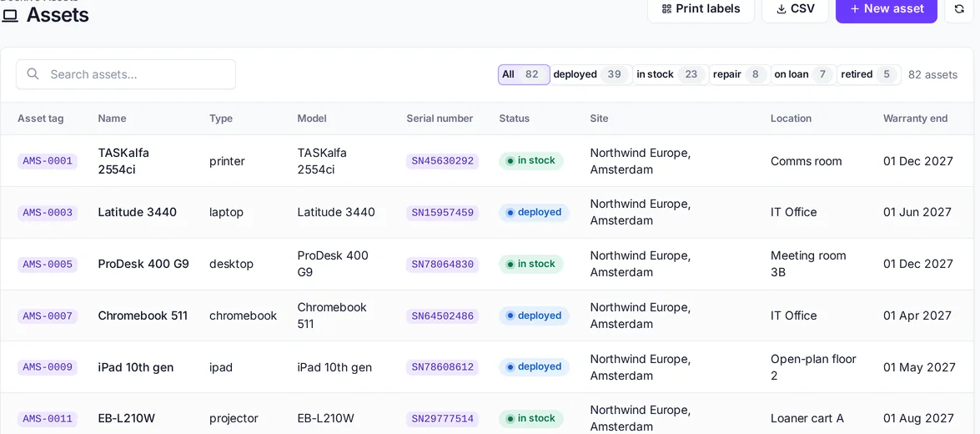Click the printer type cell
The height and width of the screenshot is (434, 980).
[227, 161]
